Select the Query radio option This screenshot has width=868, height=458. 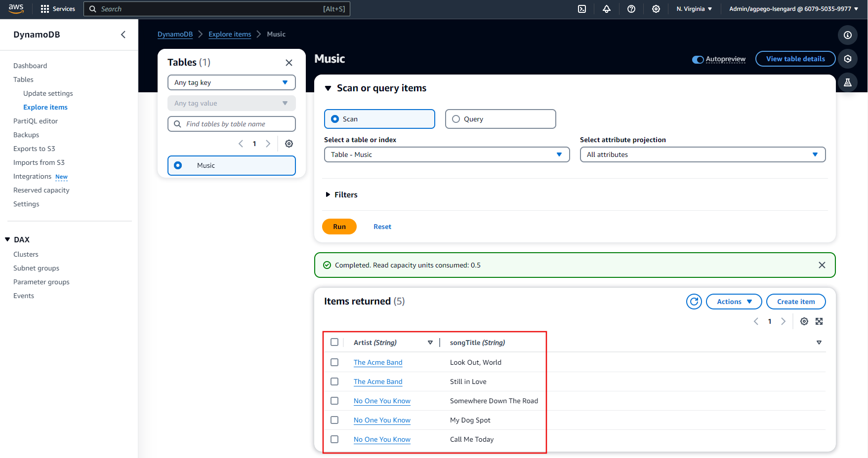click(456, 119)
